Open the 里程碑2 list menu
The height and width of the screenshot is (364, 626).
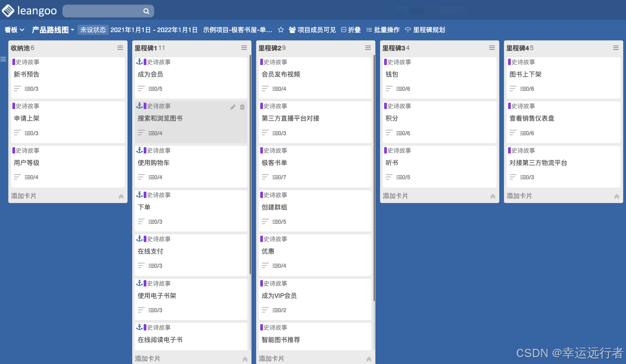pyautogui.click(x=368, y=48)
